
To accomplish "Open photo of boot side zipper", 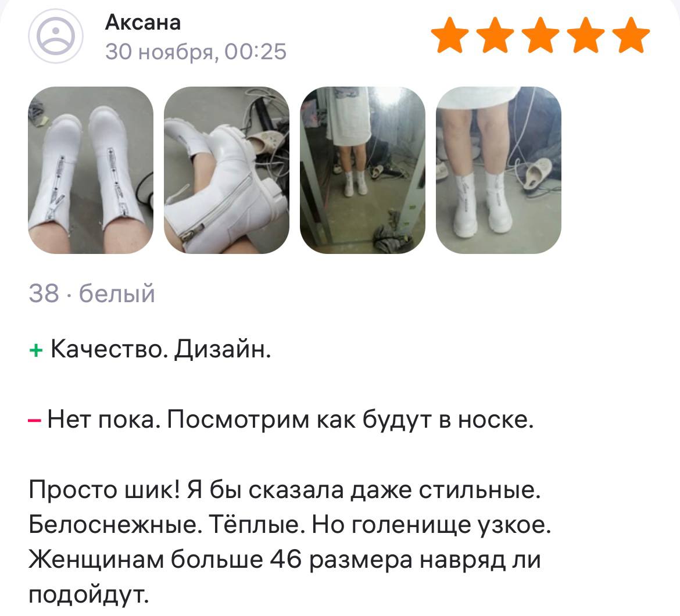I will (x=227, y=170).
